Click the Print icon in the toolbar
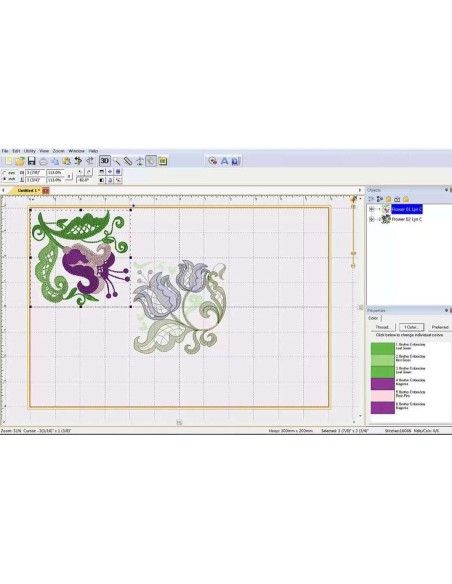The height and width of the screenshot is (584, 452). pos(43,161)
